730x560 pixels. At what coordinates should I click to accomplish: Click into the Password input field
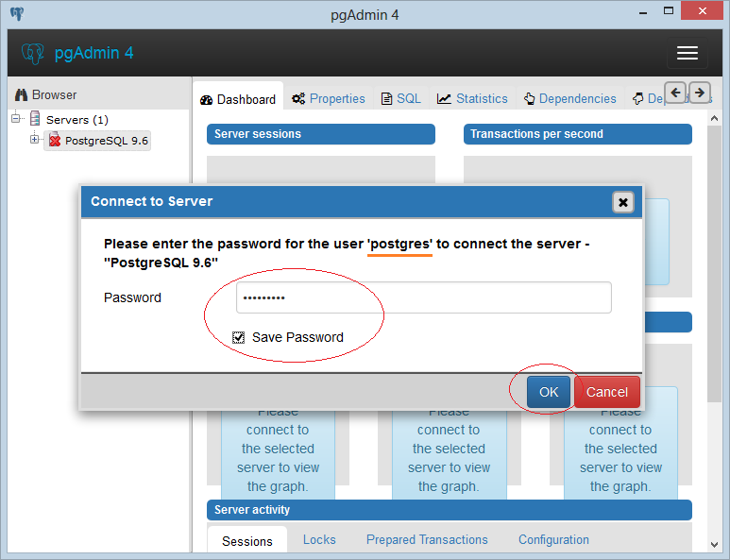[x=424, y=297]
